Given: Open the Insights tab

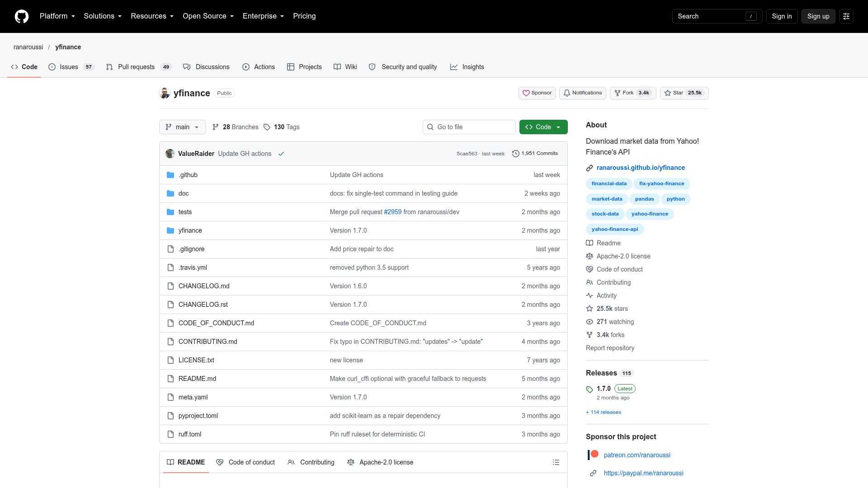Looking at the screenshot, I should tap(467, 67).
